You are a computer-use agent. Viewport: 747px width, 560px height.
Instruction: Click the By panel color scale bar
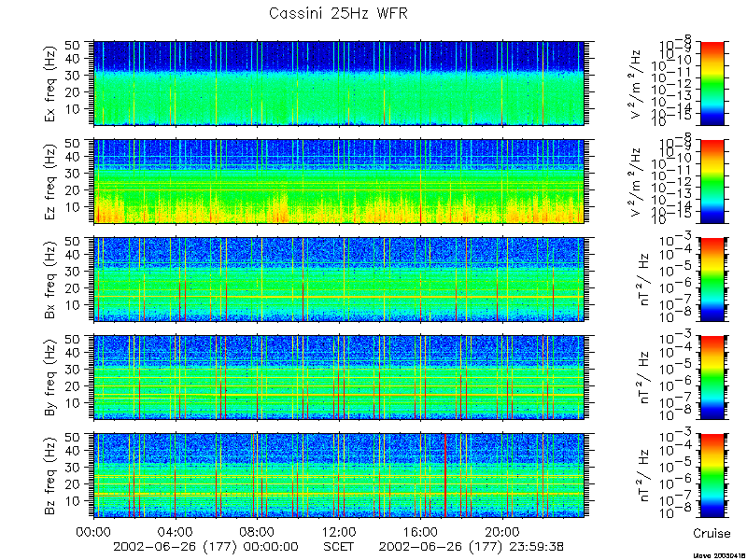[x=712, y=378]
